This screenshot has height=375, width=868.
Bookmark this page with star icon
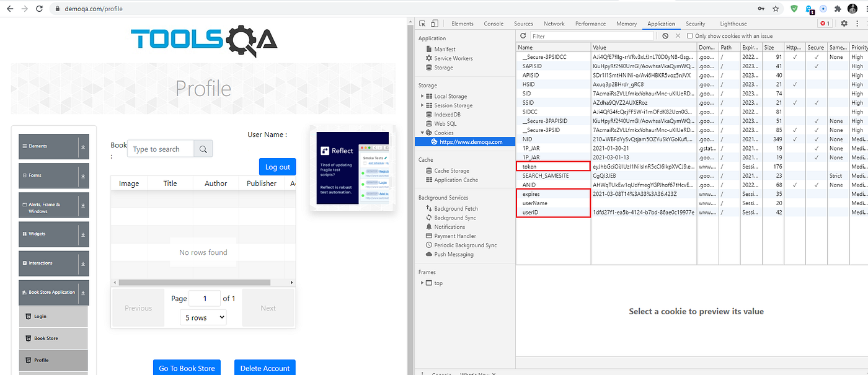coord(776,9)
